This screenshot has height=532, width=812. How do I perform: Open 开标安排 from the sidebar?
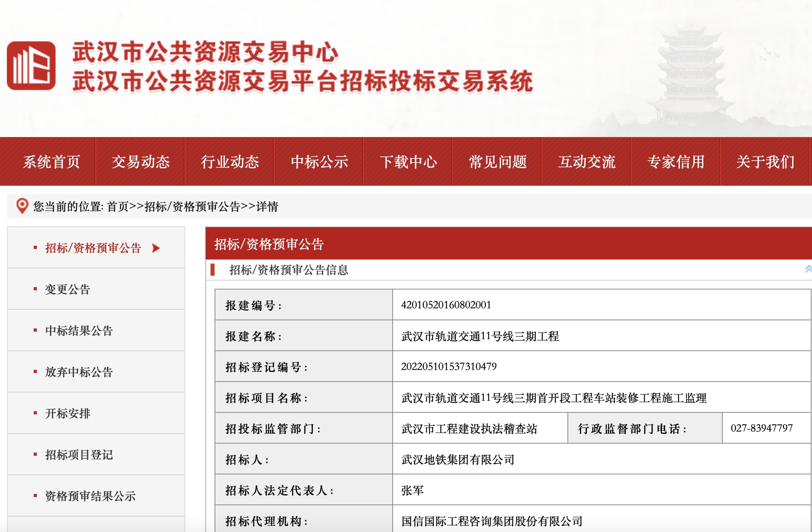(x=67, y=414)
